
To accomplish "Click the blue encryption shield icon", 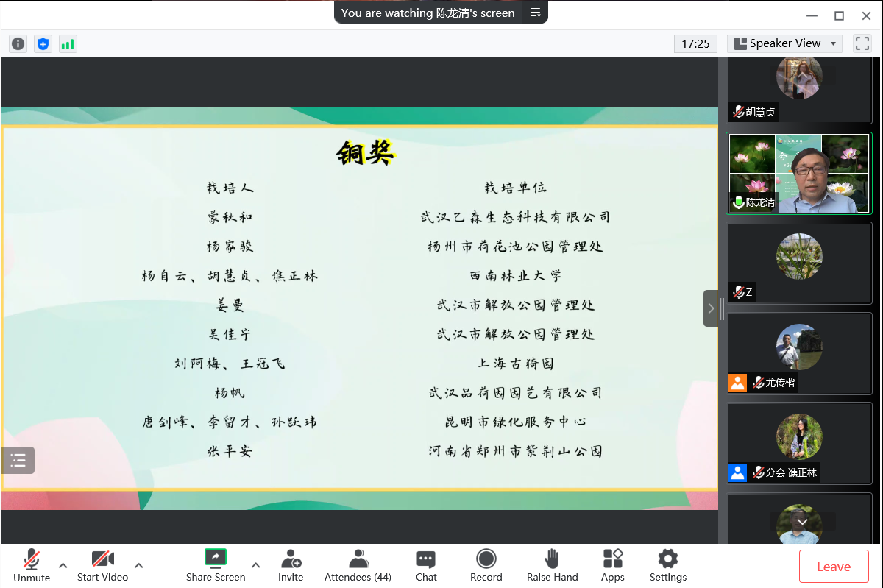I will (x=43, y=43).
